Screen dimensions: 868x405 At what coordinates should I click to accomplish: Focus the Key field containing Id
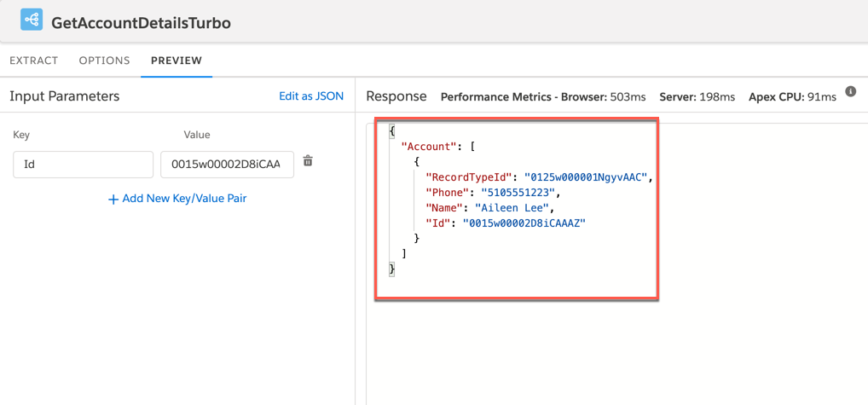click(83, 165)
